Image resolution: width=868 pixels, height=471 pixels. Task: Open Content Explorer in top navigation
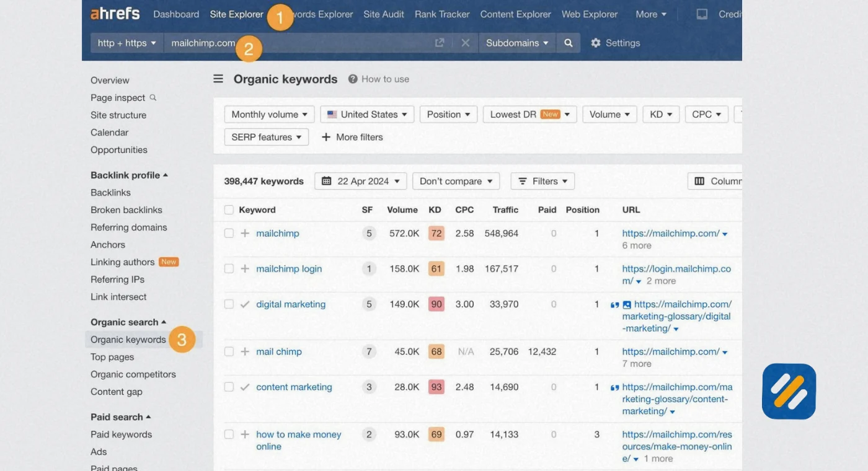(516, 14)
